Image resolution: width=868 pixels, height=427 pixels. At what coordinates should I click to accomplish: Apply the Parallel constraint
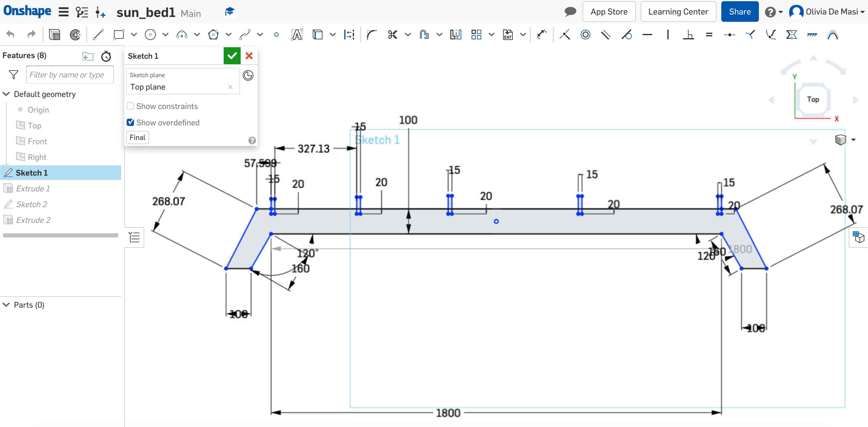point(606,34)
